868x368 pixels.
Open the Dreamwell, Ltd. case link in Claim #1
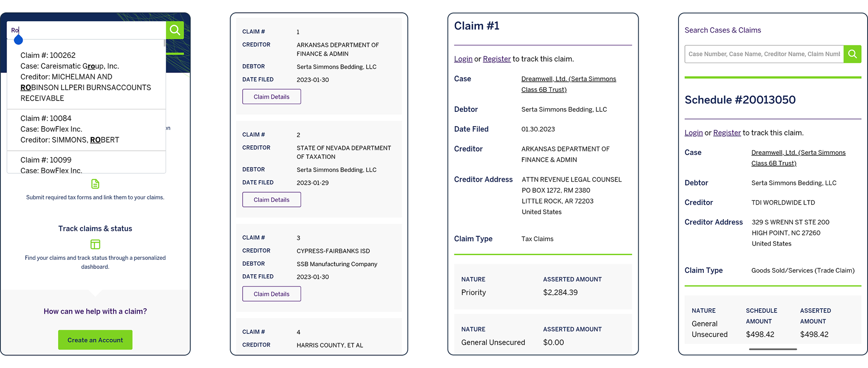click(x=568, y=79)
